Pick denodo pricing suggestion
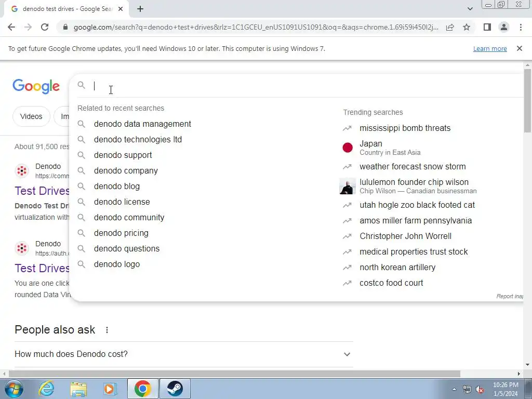This screenshot has width=532, height=399. click(121, 233)
